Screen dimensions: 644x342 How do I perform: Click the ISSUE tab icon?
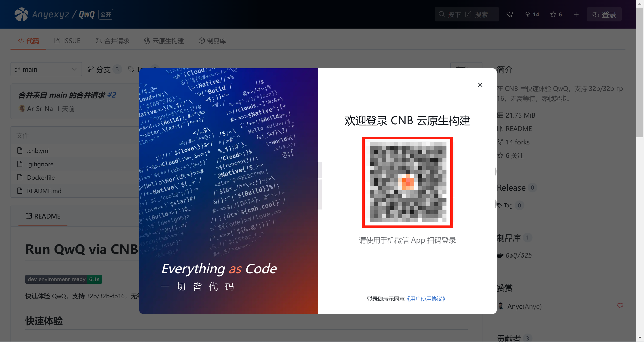click(x=57, y=40)
